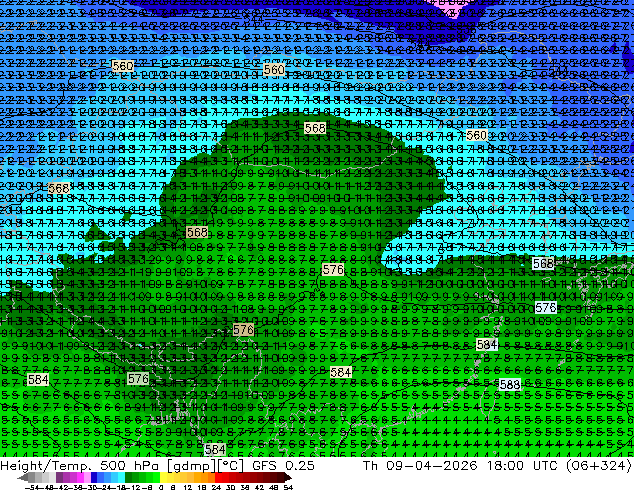The width and height of the screenshot is (634, 490).
Task: Click the dark maroon right arrow end of the legend
Action: pyautogui.click(x=288, y=477)
